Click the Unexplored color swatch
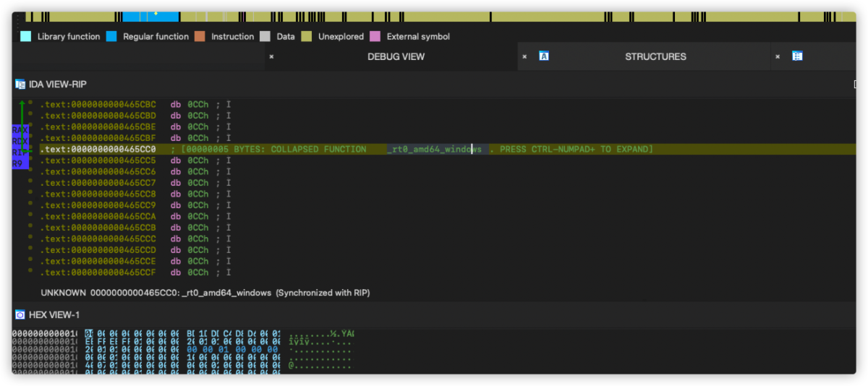This screenshot has width=868, height=386. point(307,36)
